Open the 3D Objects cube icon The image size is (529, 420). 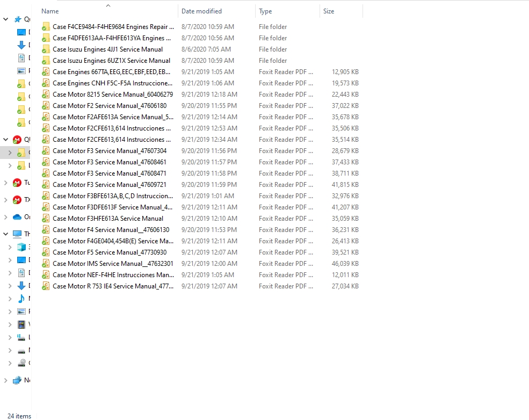tap(21, 247)
